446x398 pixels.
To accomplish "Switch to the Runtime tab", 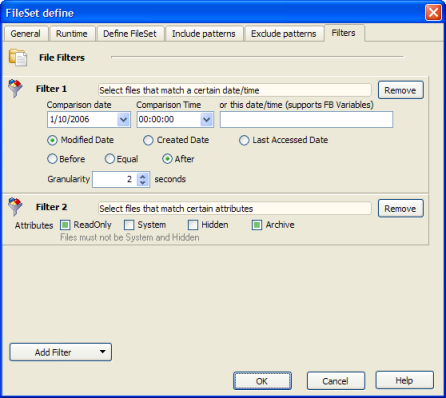I will coord(72,34).
